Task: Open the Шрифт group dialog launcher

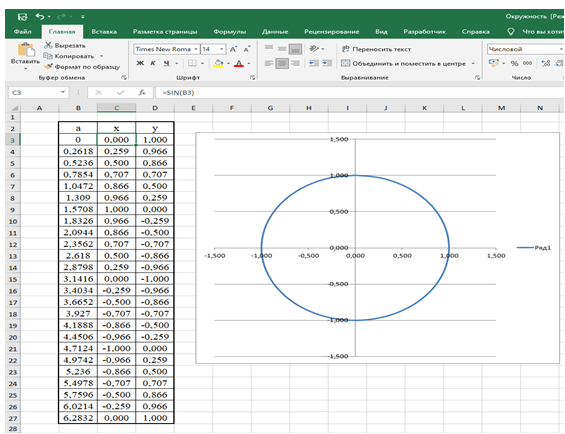Action: coord(253,78)
